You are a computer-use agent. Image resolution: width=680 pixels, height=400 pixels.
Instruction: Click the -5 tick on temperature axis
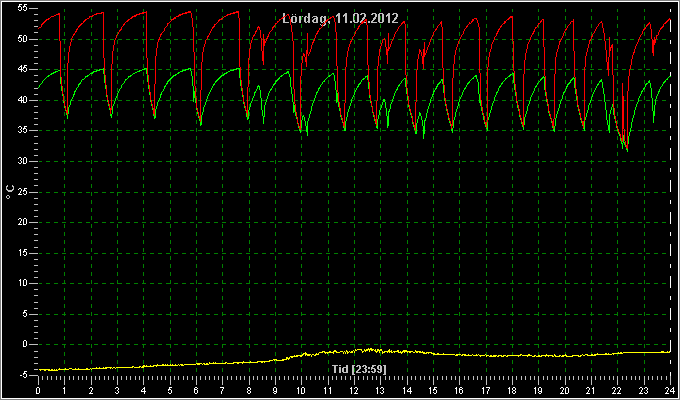click(x=28, y=374)
